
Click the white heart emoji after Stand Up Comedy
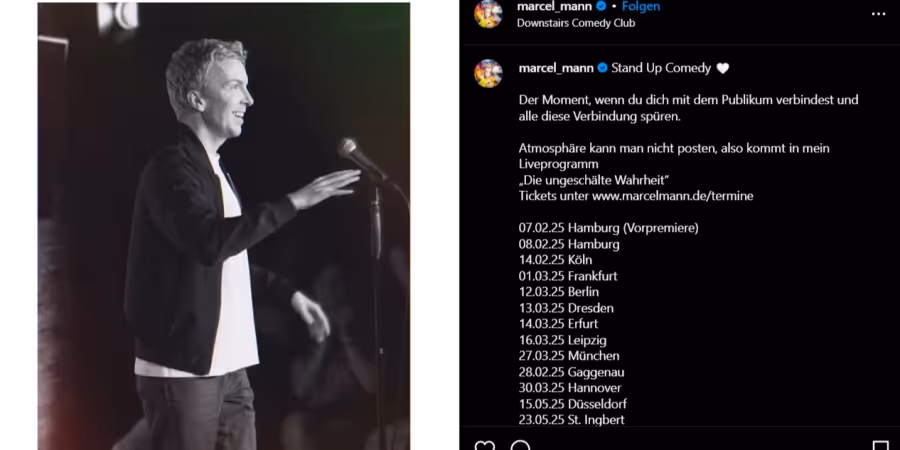coord(723,68)
